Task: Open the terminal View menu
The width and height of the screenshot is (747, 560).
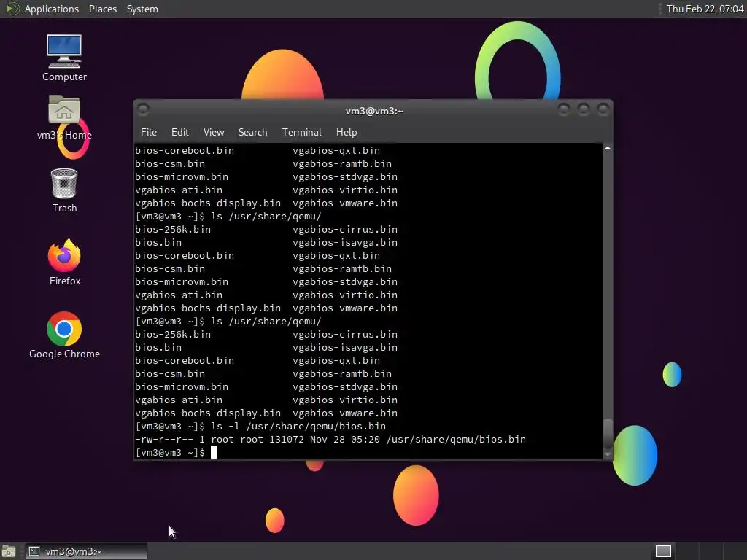Action: (x=214, y=133)
